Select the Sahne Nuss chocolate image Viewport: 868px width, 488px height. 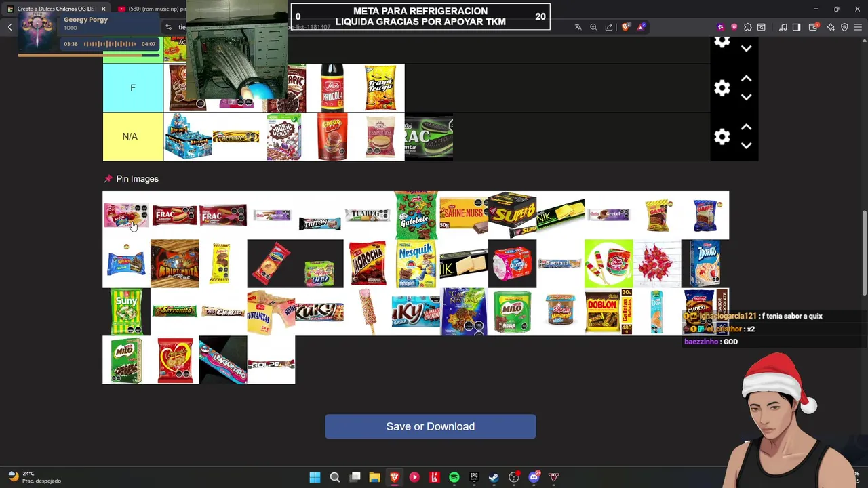click(464, 215)
